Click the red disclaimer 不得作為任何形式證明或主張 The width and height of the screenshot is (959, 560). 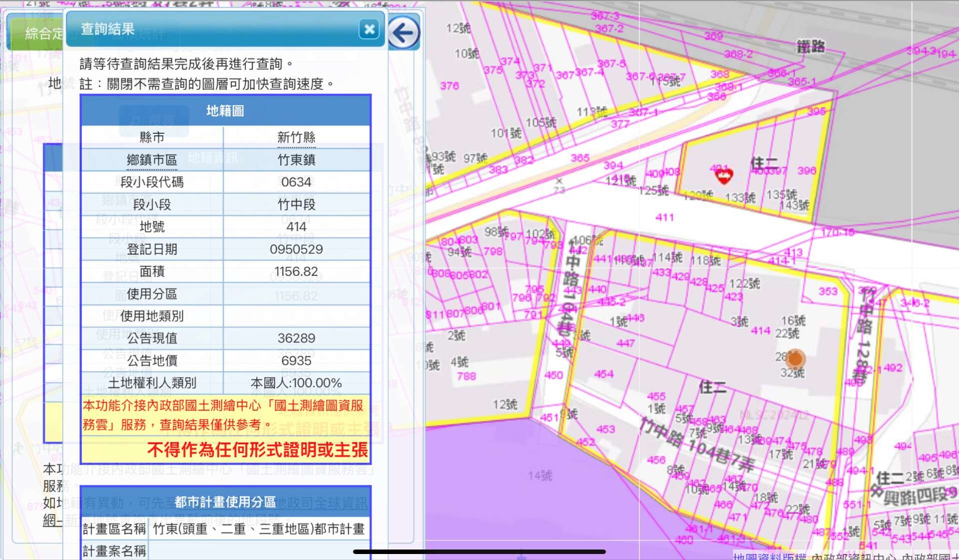(258, 450)
